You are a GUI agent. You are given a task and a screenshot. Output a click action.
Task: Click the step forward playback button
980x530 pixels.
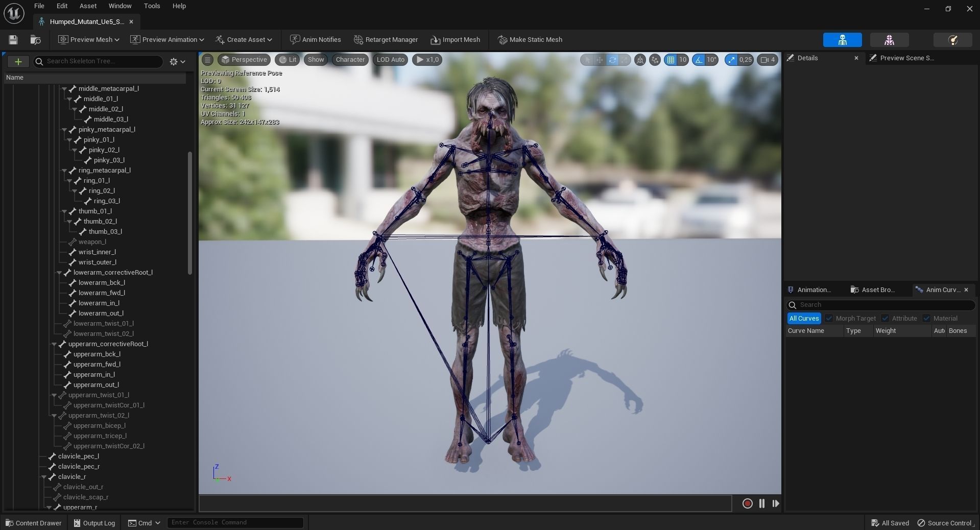tap(776, 503)
